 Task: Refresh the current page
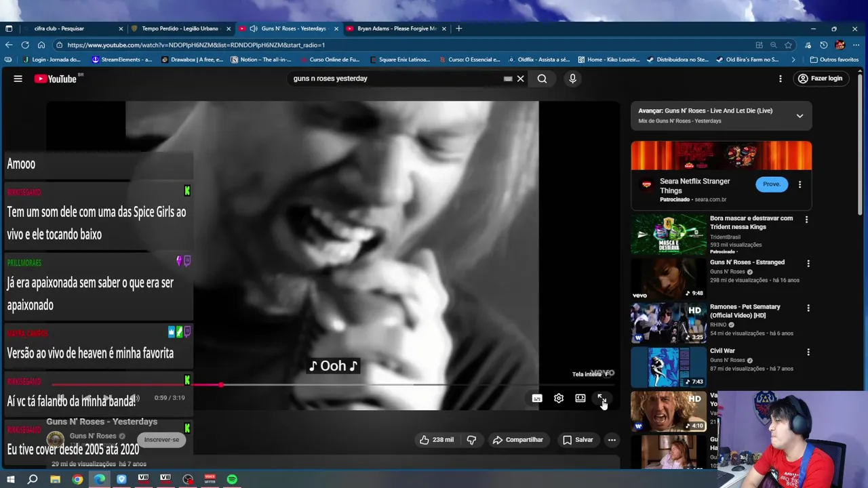pyautogui.click(x=25, y=45)
